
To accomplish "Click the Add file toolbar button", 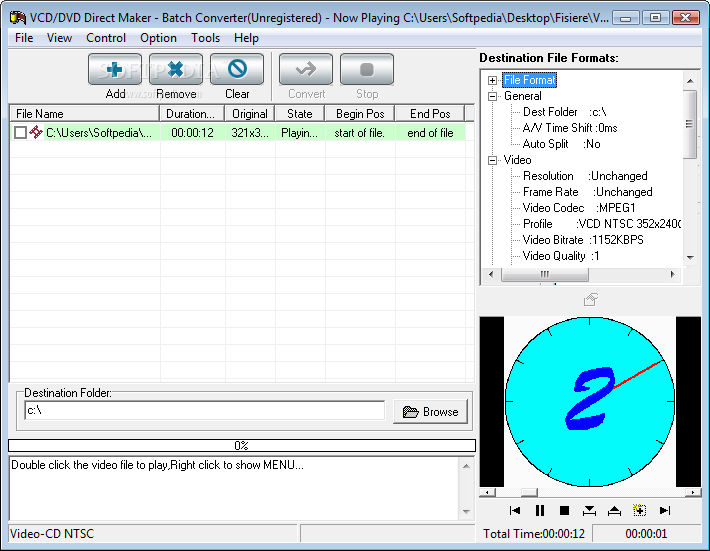I will coord(115,69).
